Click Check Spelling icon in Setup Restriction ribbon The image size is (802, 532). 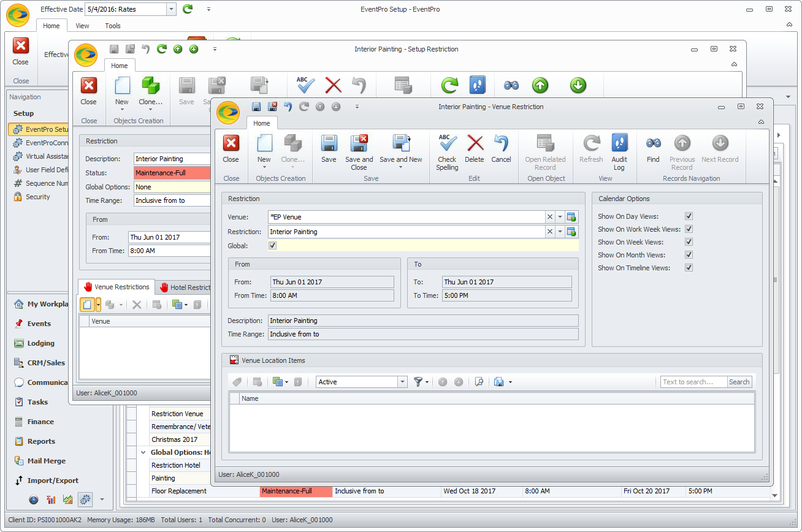click(x=305, y=85)
